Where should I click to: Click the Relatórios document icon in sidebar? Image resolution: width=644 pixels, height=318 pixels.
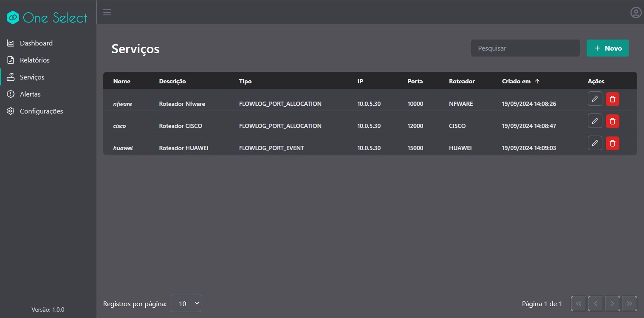(x=11, y=60)
